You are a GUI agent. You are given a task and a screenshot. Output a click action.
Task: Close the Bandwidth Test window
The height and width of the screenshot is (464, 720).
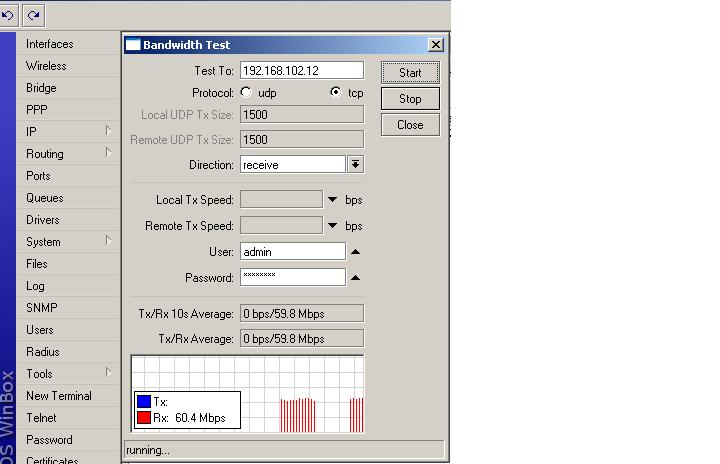click(x=435, y=45)
